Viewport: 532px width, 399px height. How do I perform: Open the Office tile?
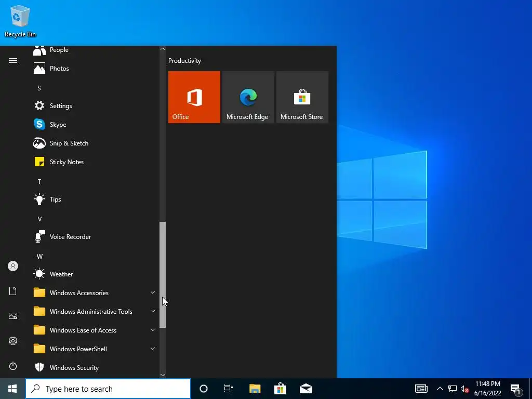[x=194, y=97]
